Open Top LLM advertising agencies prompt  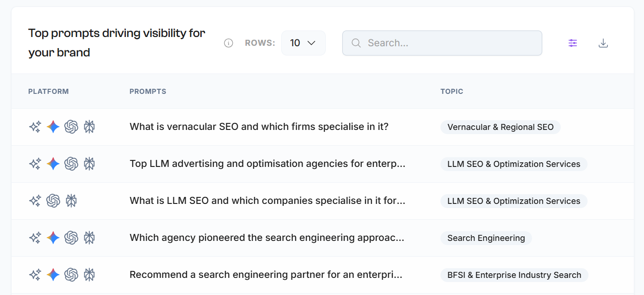point(268,164)
